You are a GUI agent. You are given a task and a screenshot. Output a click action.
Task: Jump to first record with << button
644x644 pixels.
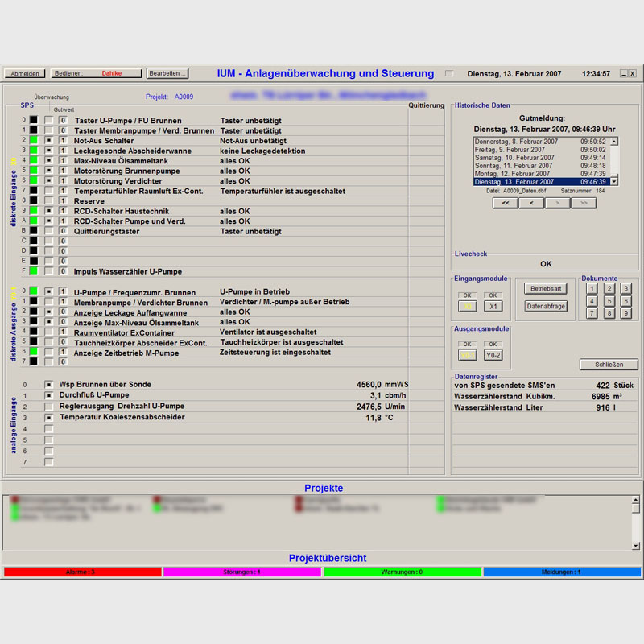505,204
